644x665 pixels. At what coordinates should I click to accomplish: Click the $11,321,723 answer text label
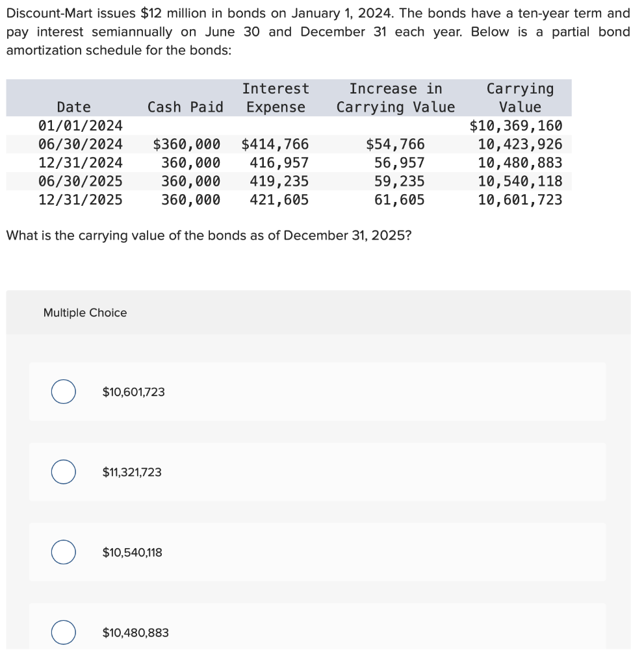click(131, 472)
